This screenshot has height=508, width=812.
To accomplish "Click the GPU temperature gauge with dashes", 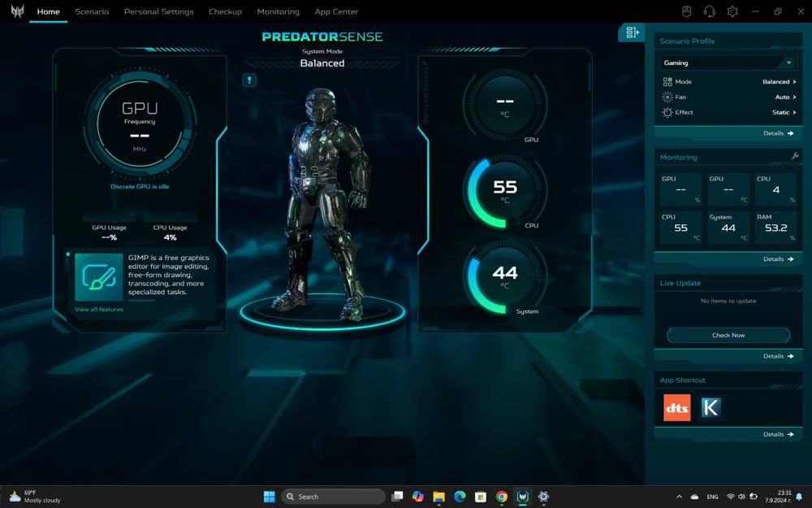I will [x=505, y=105].
